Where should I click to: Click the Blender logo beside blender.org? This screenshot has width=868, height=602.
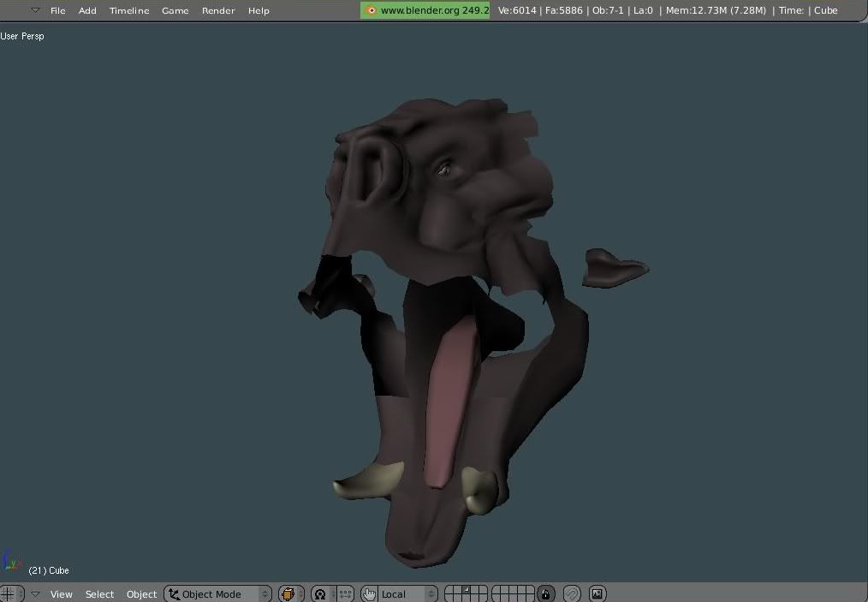pyautogui.click(x=371, y=10)
